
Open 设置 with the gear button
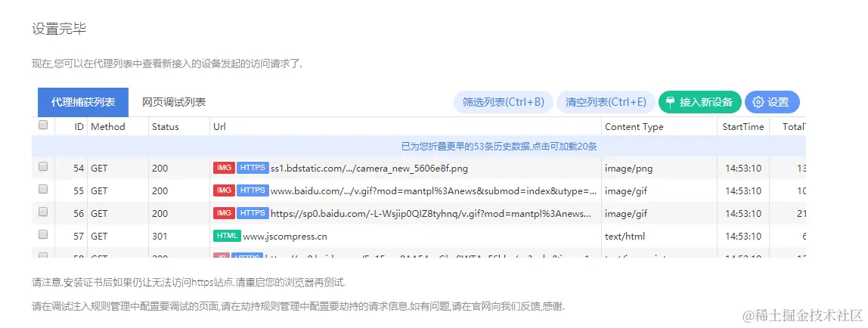772,102
